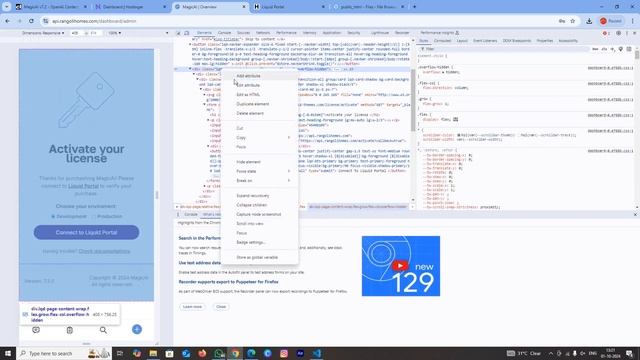This screenshot has width=640, height=360.
Task: Choose Add attribute from context menu
Action: tap(260, 76)
